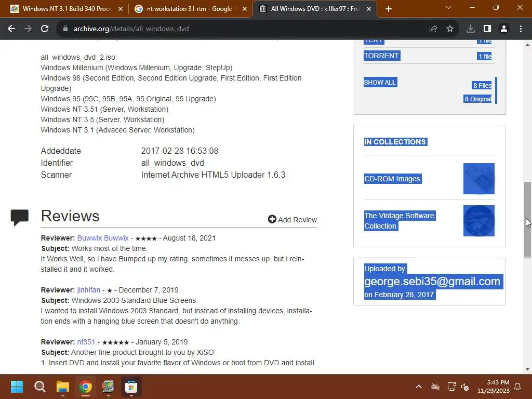Click the forward navigation arrow
Screen dimensions: 532x399
28,29
